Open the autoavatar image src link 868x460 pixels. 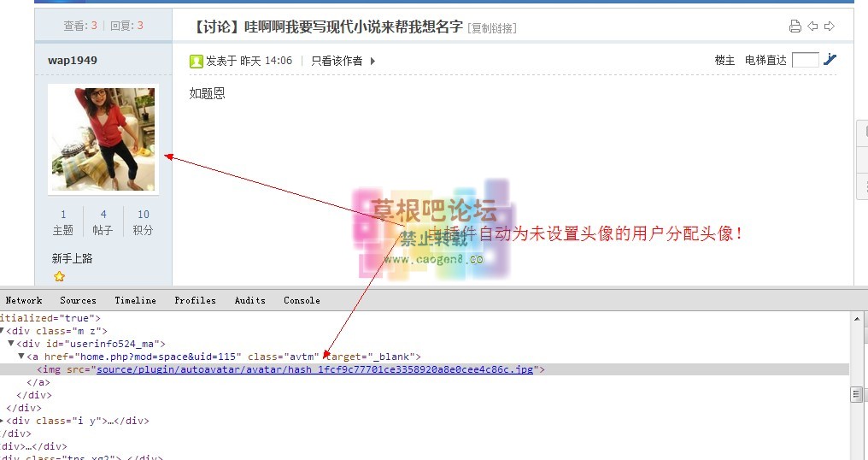315,369
